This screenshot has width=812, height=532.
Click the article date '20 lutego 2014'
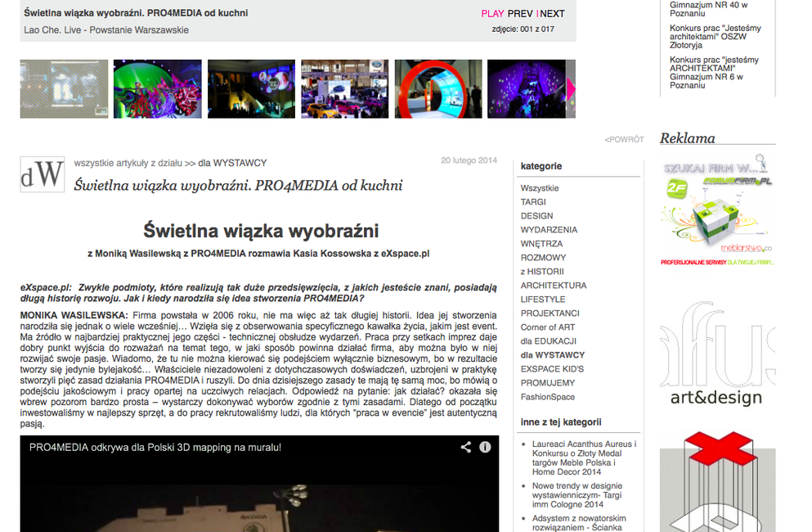469,160
